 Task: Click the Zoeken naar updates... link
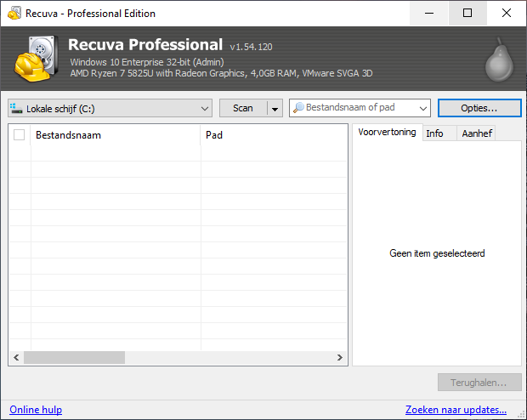tap(456, 410)
